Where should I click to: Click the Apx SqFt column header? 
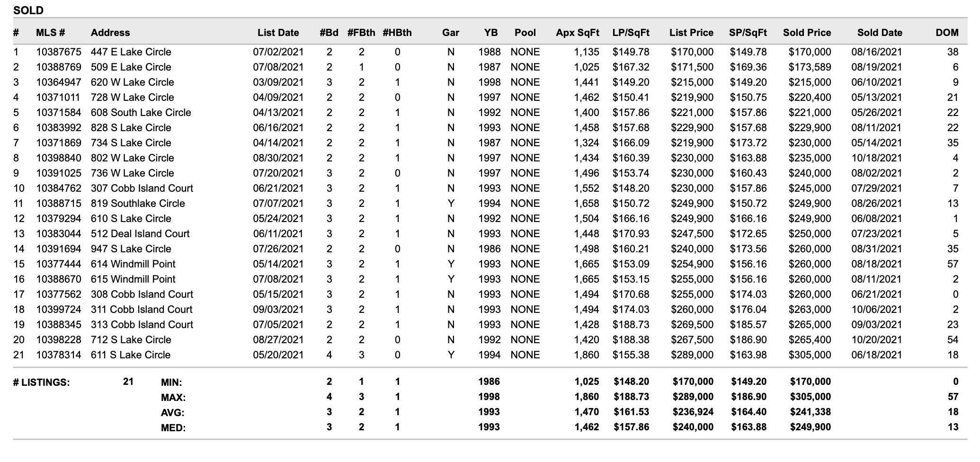pyautogui.click(x=578, y=33)
